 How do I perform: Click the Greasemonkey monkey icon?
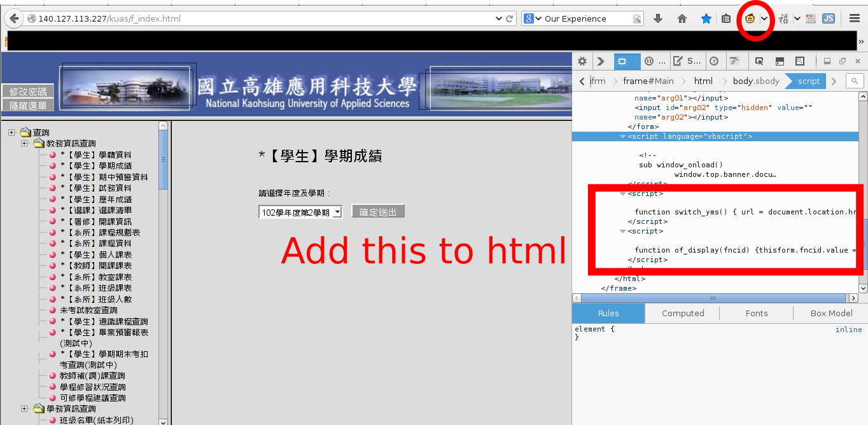coord(750,19)
